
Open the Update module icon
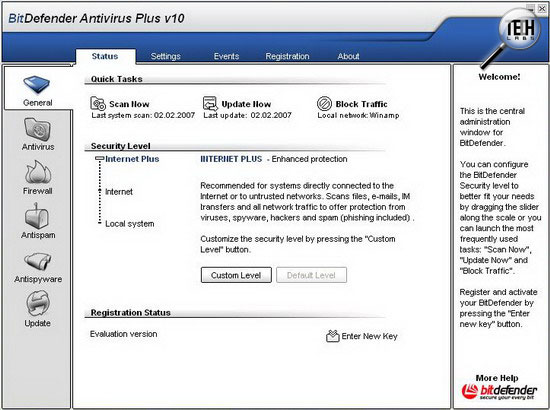38,304
